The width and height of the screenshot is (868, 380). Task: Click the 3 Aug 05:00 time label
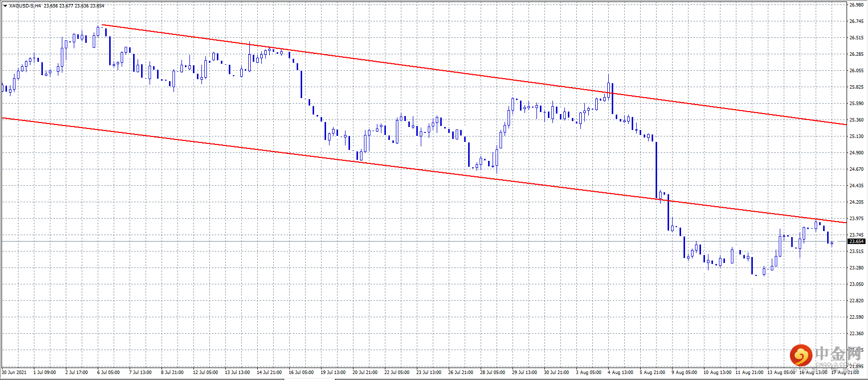(589, 373)
